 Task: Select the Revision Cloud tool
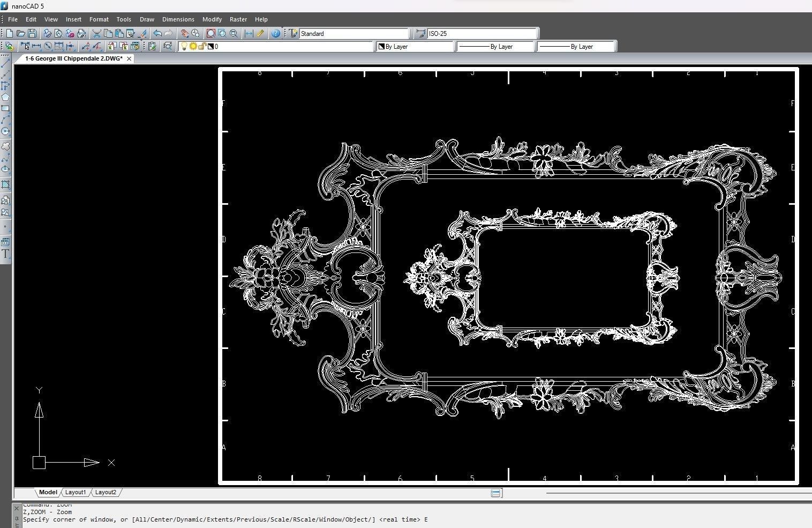[5, 146]
